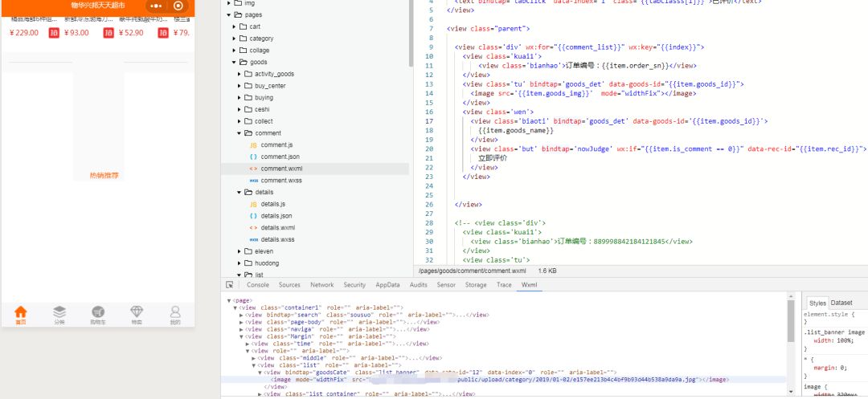Select the Wxml tab
868x399 pixels.
pos(529,285)
